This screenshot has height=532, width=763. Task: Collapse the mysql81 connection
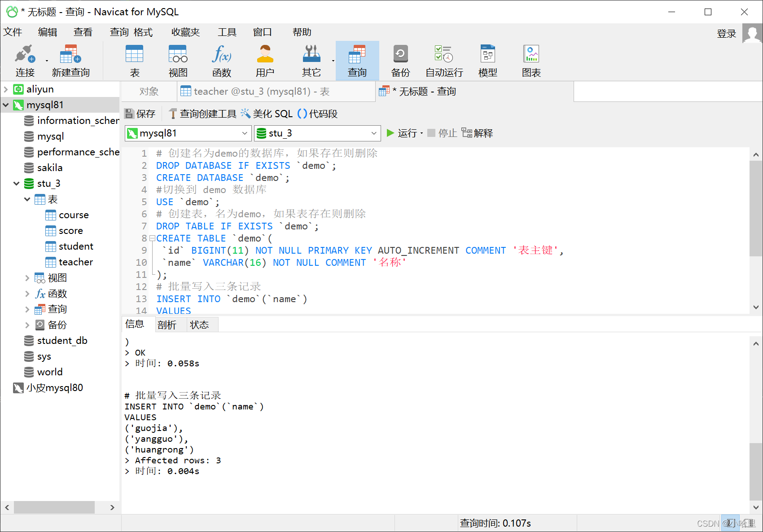coord(6,105)
